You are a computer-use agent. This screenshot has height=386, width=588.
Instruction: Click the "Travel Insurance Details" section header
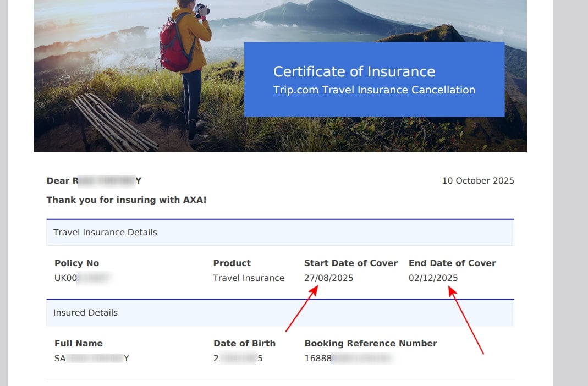(x=105, y=233)
